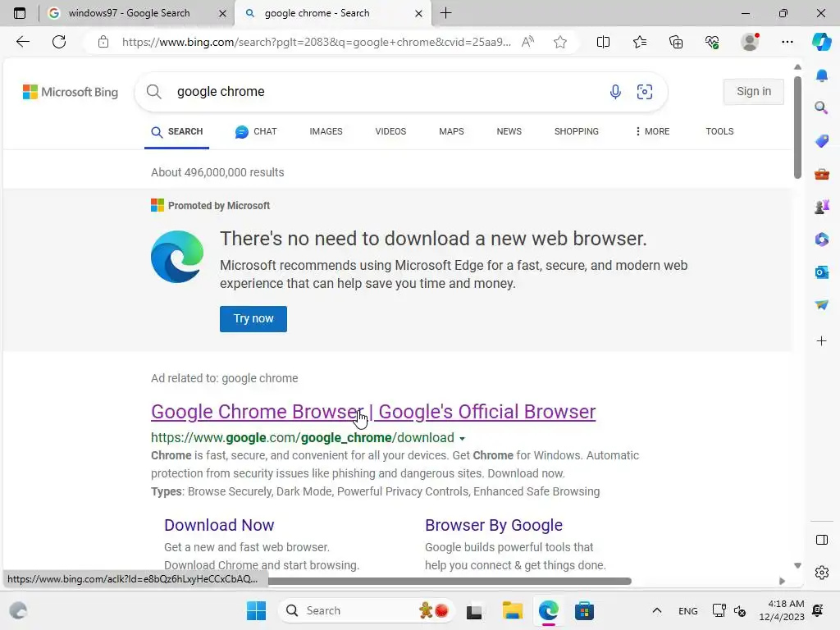
Task: Open Windows Start menu
Action: [x=256, y=610]
